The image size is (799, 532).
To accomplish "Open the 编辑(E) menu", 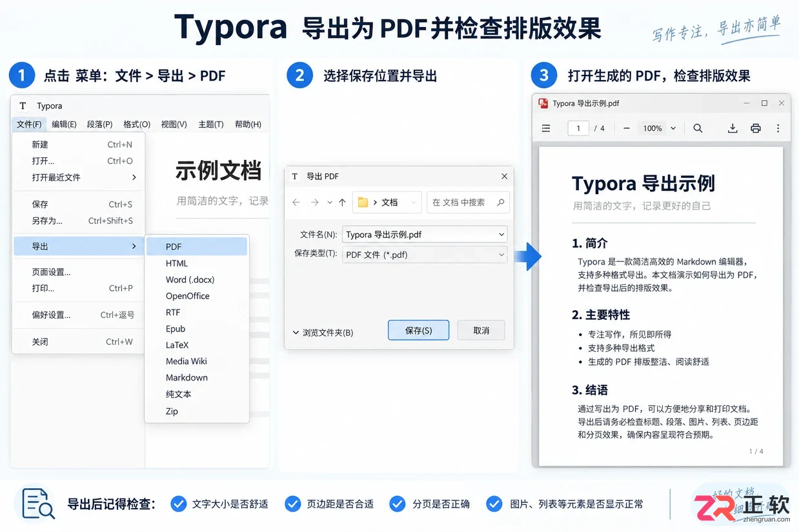I will pos(65,124).
